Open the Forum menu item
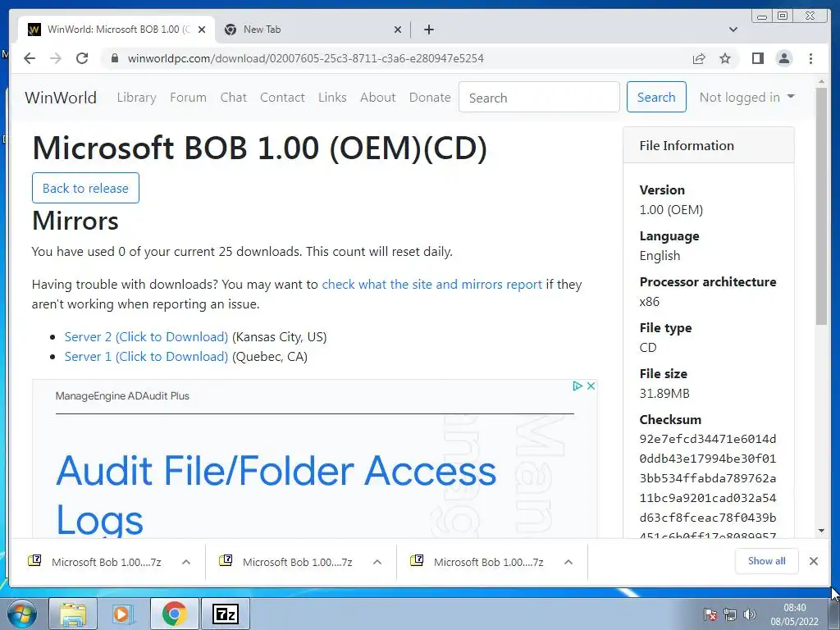This screenshot has width=840, height=630. (x=188, y=98)
